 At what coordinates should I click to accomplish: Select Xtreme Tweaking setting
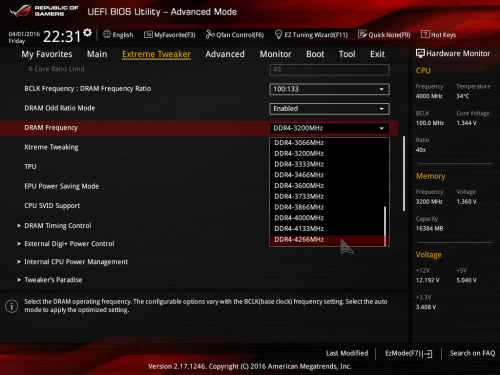point(51,147)
